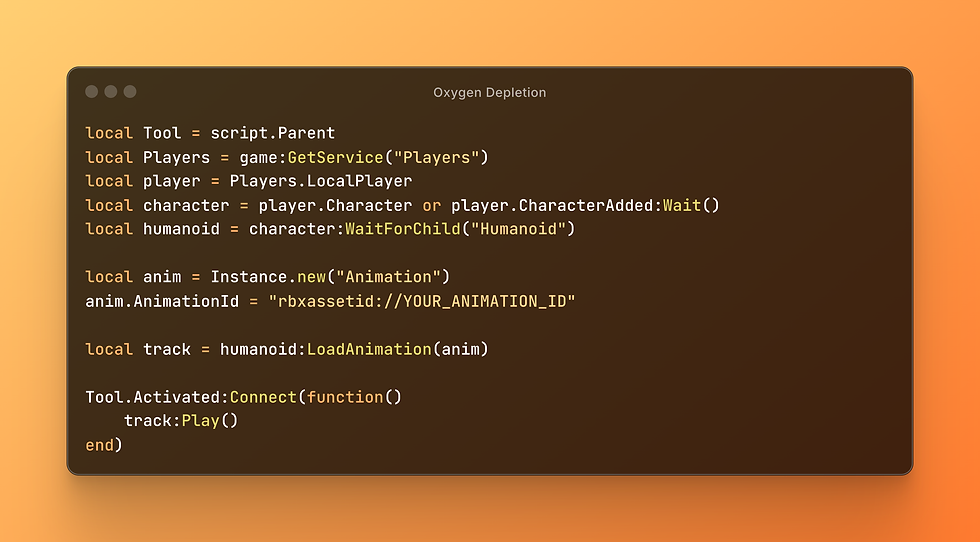Click 'player.CharacterAdded' text
Image resolution: width=980 pixels, height=542 pixels.
pos(552,206)
